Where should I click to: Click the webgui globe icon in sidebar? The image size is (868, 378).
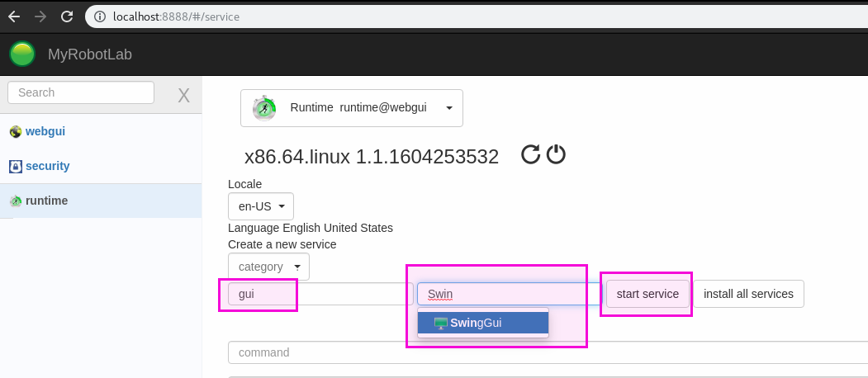click(x=16, y=132)
